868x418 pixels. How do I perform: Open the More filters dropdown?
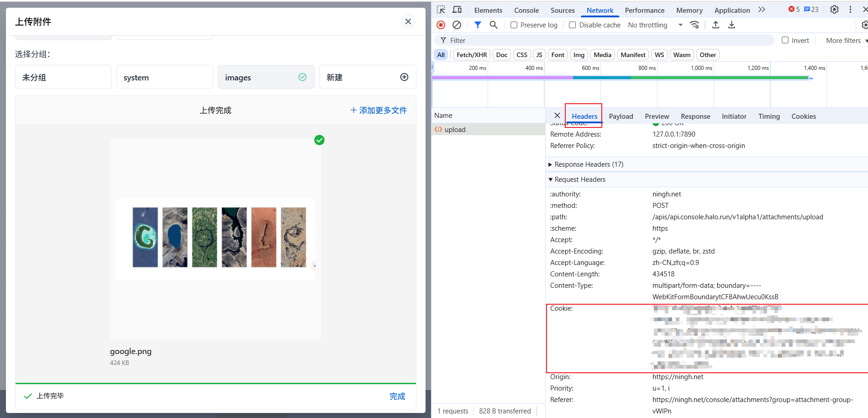click(x=846, y=40)
